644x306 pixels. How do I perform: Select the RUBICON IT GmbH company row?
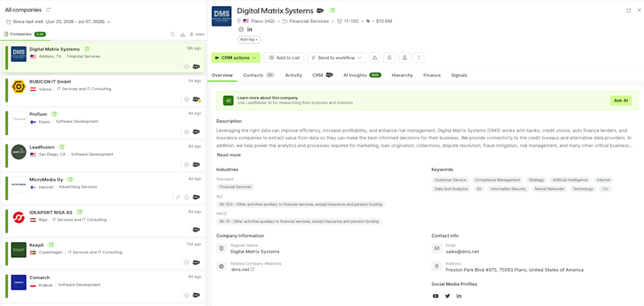tap(104, 91)
